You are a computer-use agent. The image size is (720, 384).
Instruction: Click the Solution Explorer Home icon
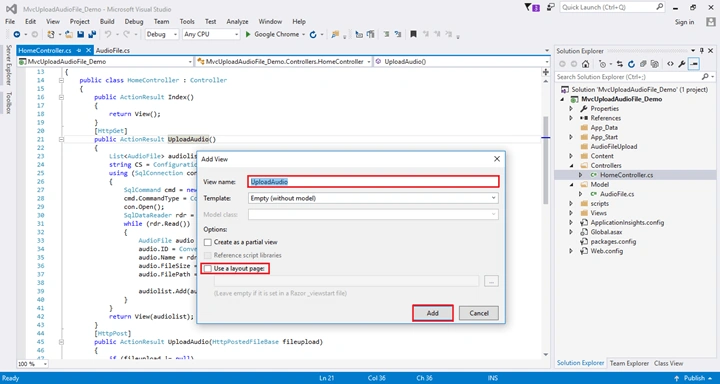click(x=585, y=64)
